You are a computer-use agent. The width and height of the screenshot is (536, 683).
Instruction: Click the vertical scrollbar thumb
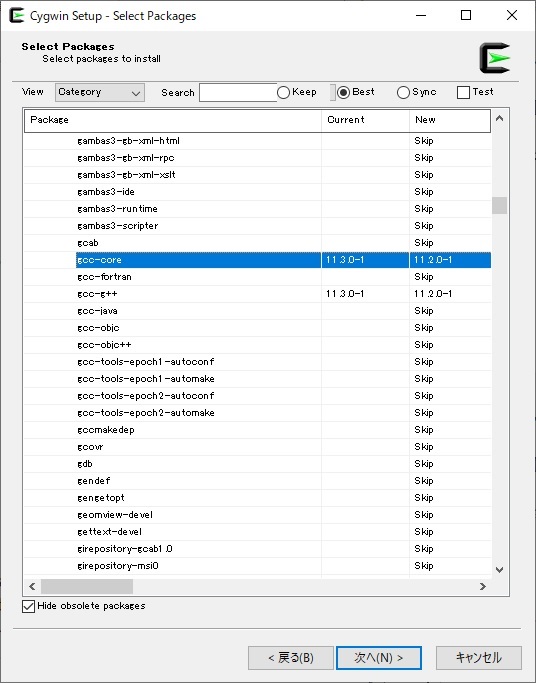click(x=499, y=205)
